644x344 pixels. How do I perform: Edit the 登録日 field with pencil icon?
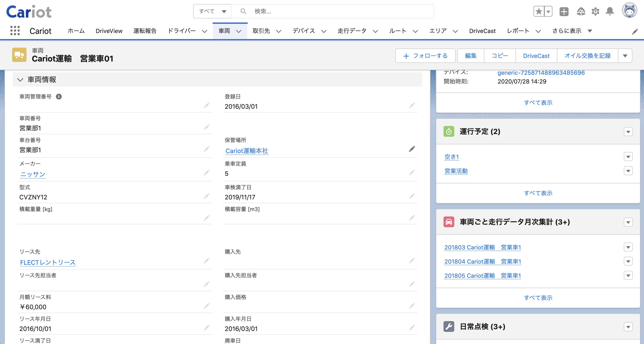pyautogui.click(x=412, y=105)
